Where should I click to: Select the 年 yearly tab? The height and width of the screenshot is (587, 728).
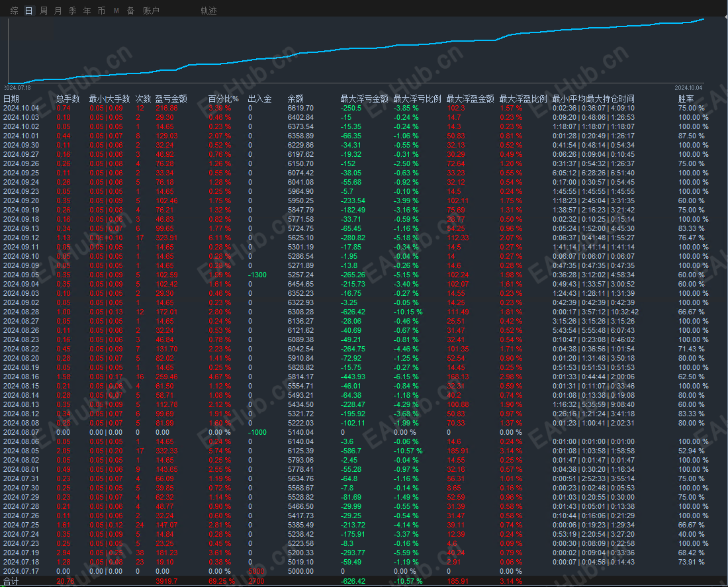pos(87,11)
